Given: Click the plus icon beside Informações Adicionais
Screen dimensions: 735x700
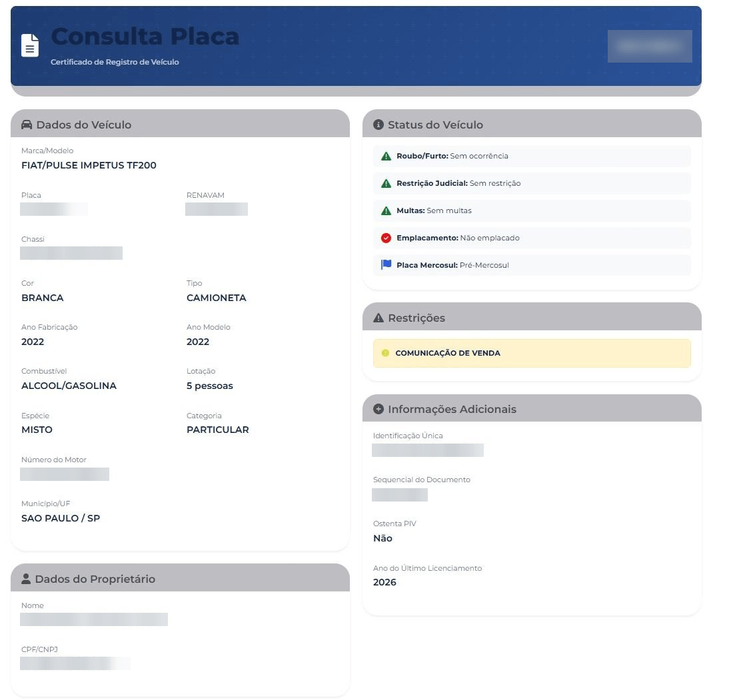Looking at the screenshot, I should click(378, 409).
